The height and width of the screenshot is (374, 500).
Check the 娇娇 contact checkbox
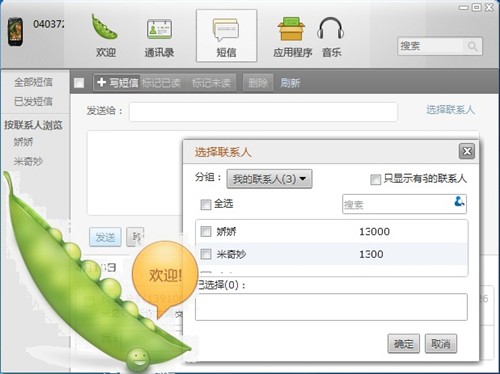[206, 231]
